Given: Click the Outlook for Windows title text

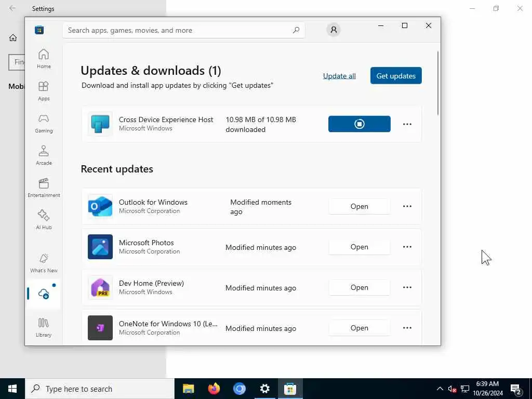Looking at the screenshot, I should (x=153, y=202).
